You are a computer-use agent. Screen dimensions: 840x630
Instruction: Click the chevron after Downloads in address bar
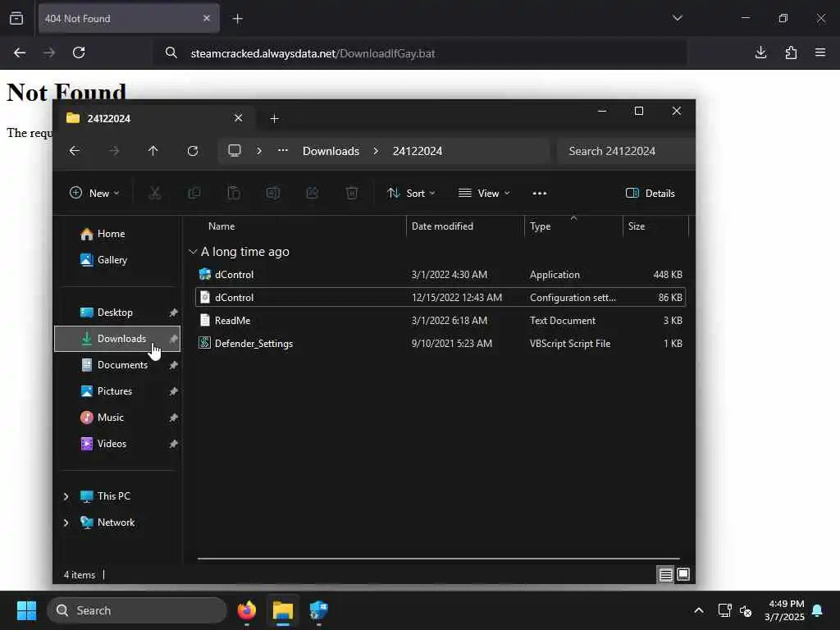[x=376, y=151]
